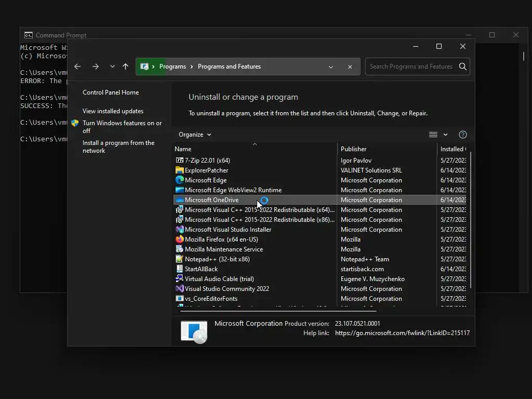Screen dimensions: 532x399
Task: Click the vertical scrollbar of program list
Action: tap(471, 220)
